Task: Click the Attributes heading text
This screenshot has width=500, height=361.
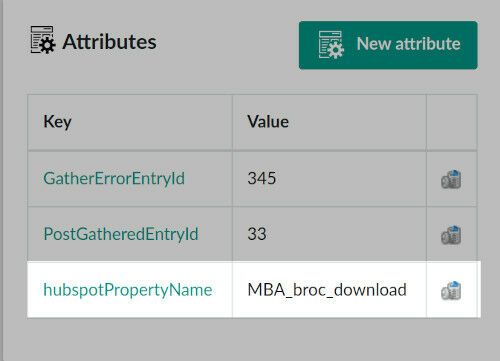Action: (x=109, y=42)
